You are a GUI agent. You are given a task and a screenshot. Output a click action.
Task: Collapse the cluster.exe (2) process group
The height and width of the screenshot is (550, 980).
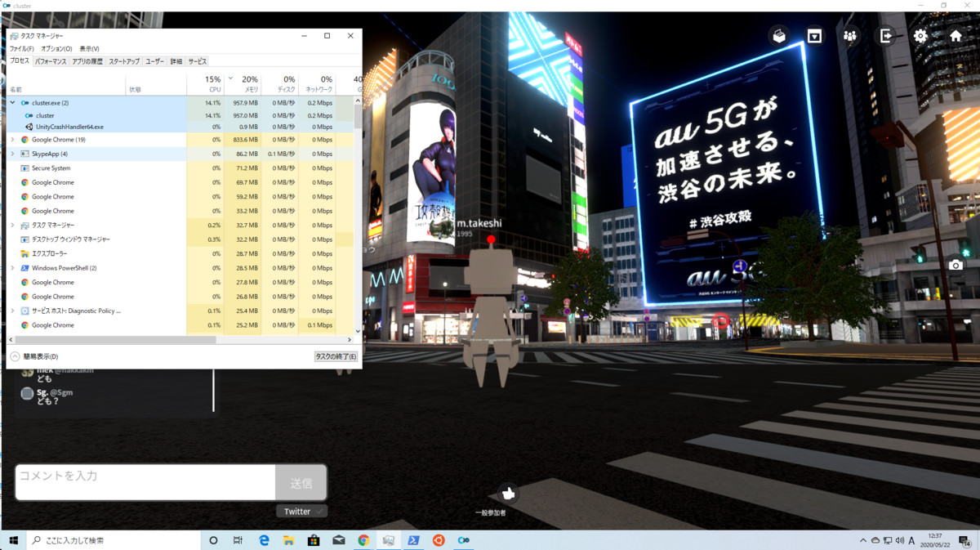click(12, 103)
